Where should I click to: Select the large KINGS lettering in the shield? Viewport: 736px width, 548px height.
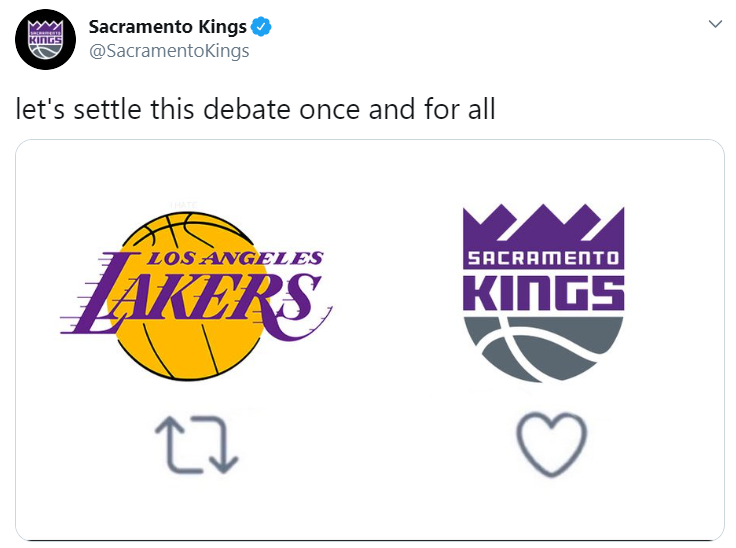coord(543,292)
